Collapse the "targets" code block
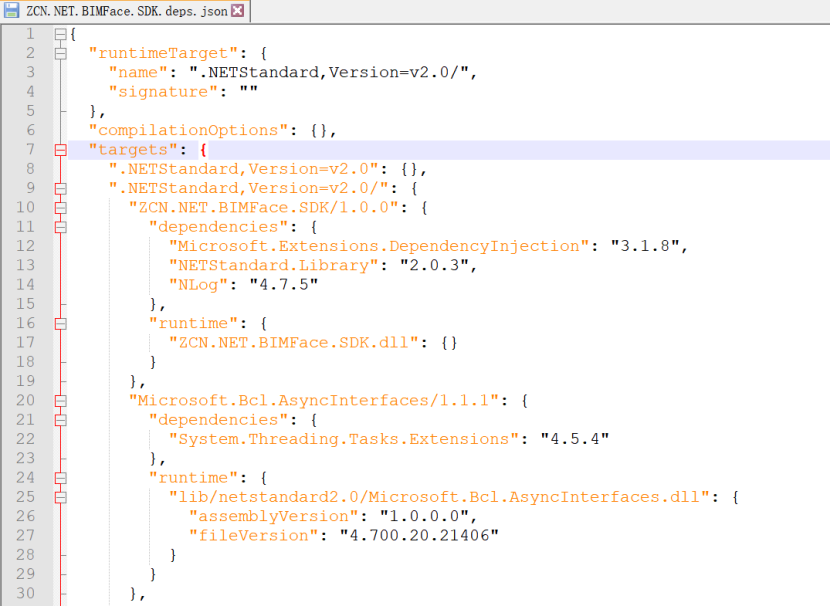Viewport: 830px width, 606px height. click(60, 149)
